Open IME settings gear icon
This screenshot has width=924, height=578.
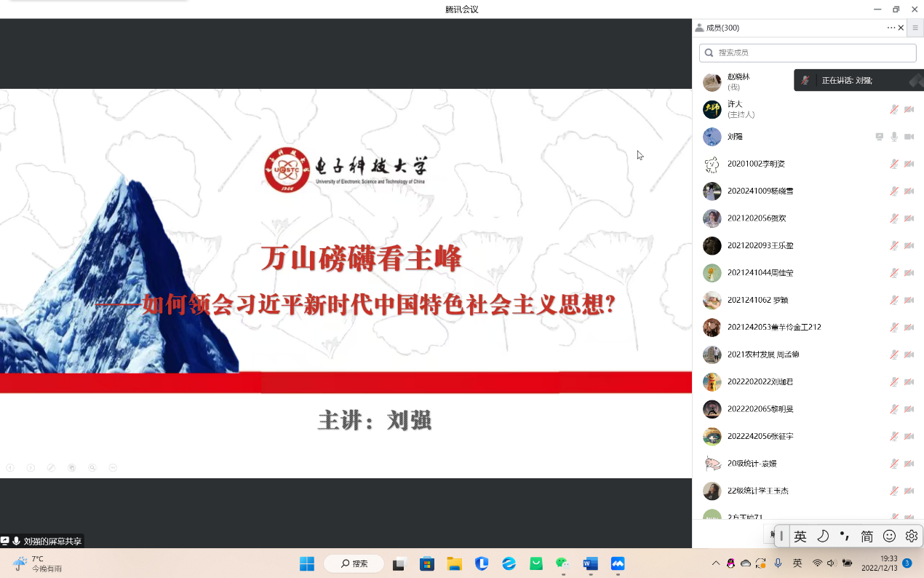pyautogui.click(x=912, y=536)
